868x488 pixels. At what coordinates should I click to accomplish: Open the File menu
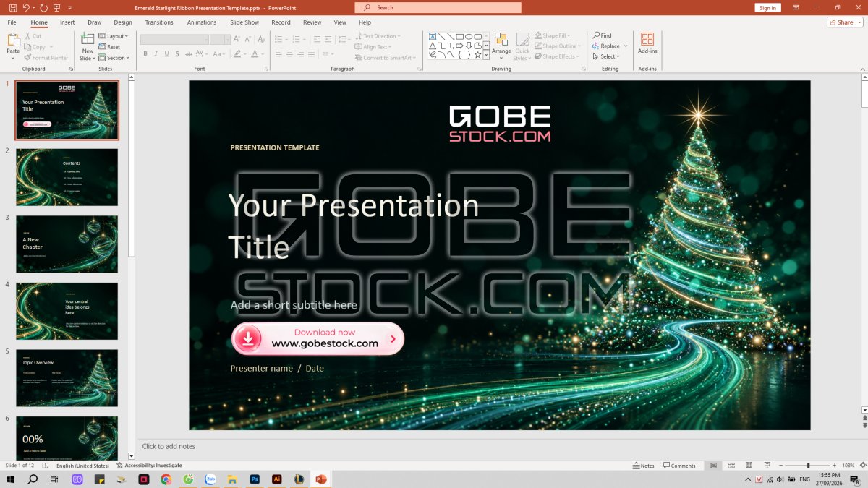pos(12,22)
